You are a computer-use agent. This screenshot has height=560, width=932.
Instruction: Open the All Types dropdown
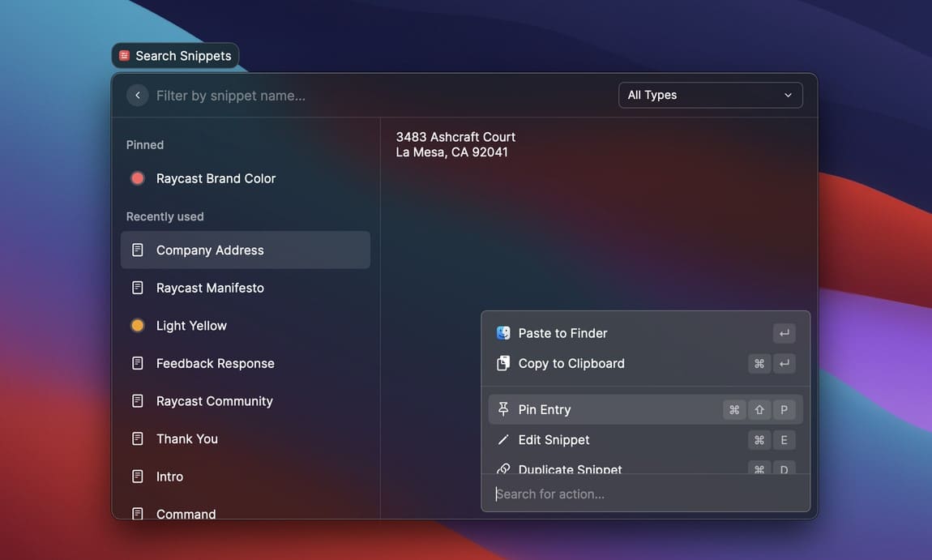710,95
